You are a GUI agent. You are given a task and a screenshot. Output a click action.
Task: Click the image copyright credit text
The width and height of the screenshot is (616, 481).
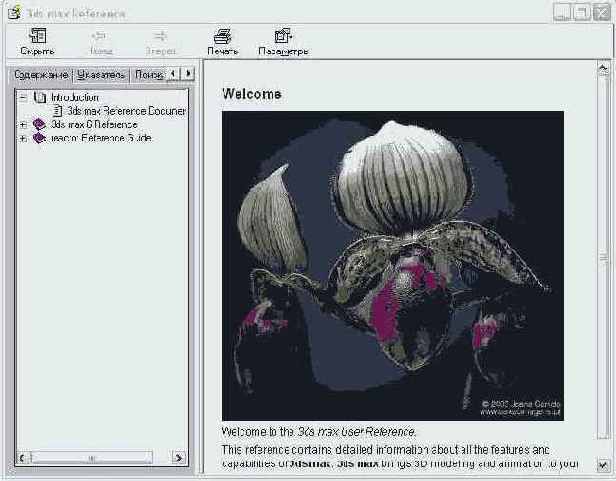[x=521, y=408]
